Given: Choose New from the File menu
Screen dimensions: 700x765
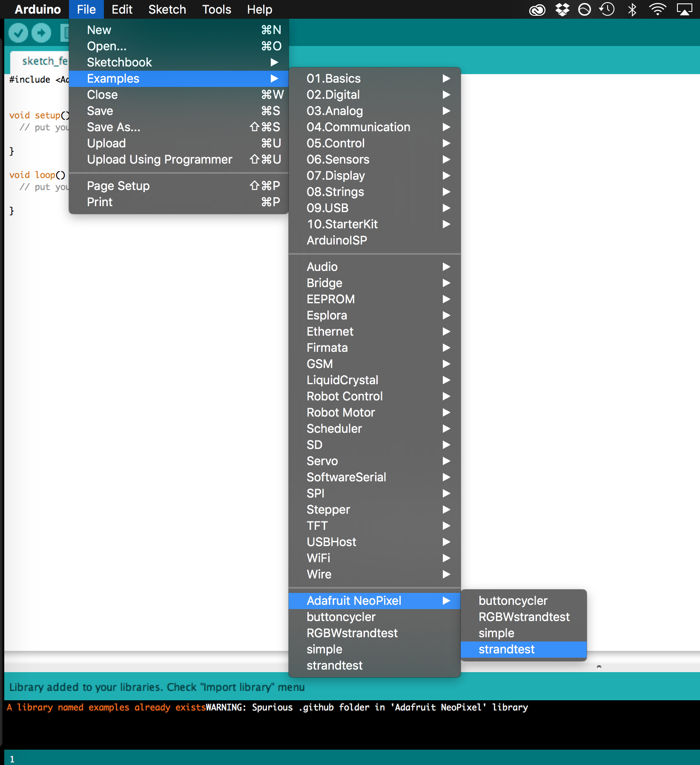Looking at the screenshot, I should [179, 30].
